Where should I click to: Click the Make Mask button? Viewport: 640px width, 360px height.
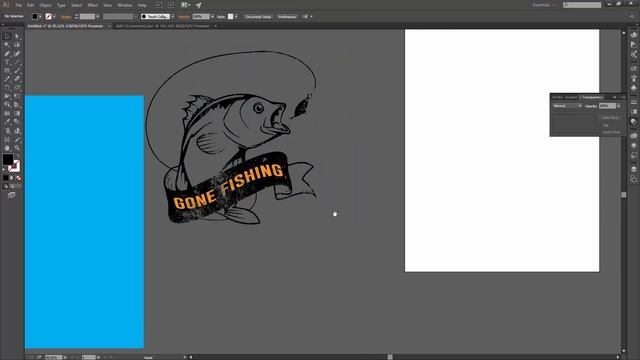[x=610, y=118]
